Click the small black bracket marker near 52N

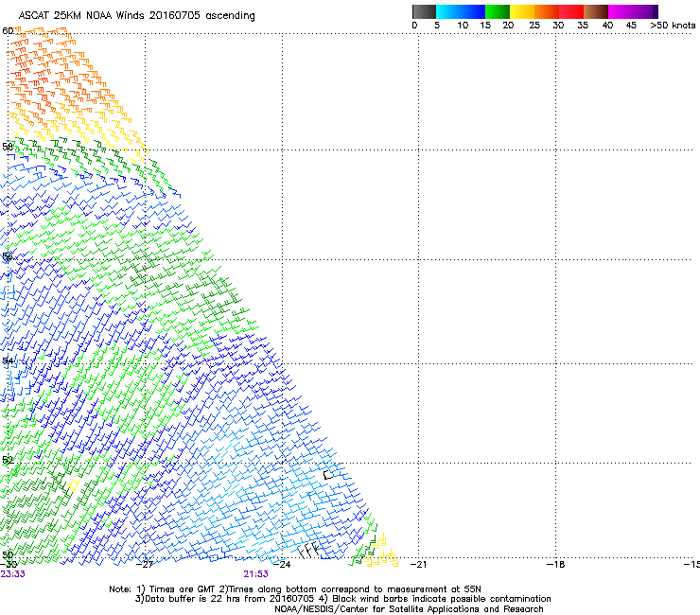tap(328, 475)
